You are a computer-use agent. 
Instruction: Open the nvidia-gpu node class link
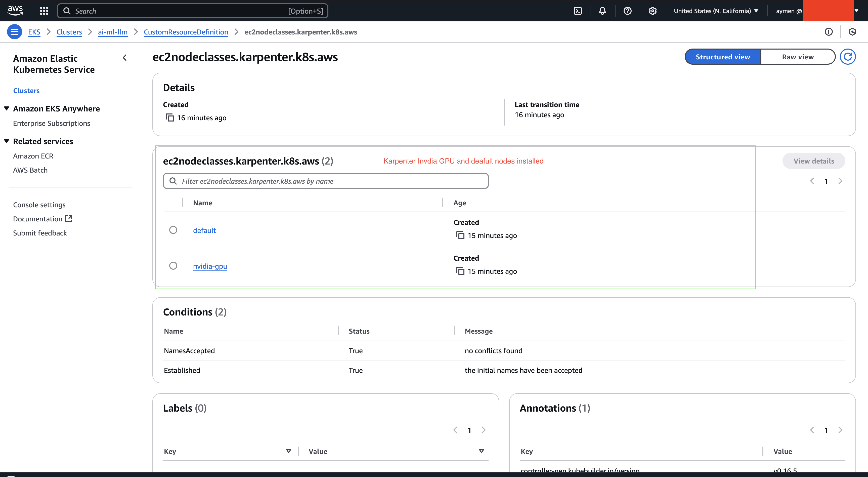point(210,266)
